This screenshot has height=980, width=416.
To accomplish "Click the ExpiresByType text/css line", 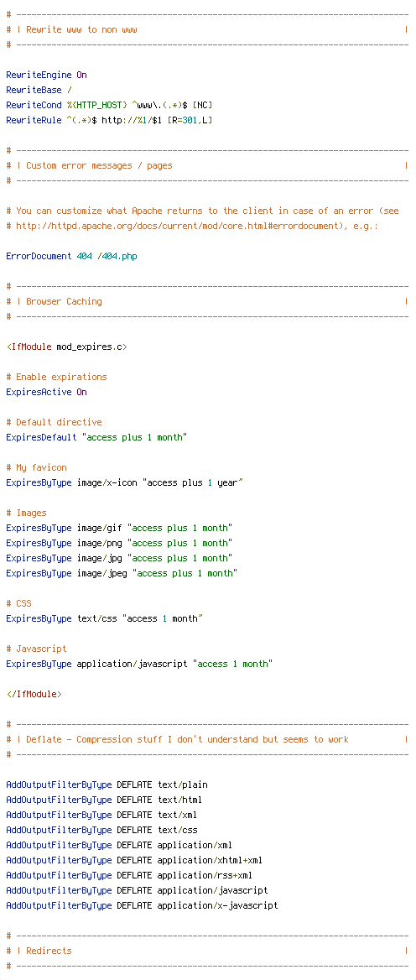I will 104,618.
